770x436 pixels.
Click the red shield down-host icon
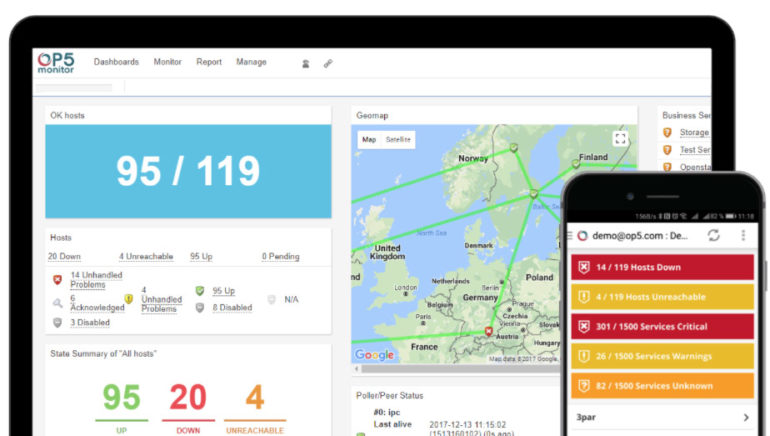click(57, 280)
